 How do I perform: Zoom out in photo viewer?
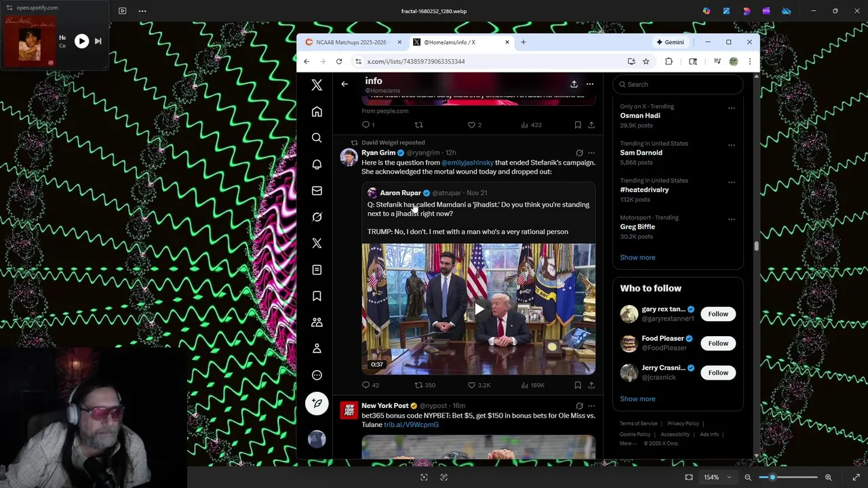tap(748, 477)
